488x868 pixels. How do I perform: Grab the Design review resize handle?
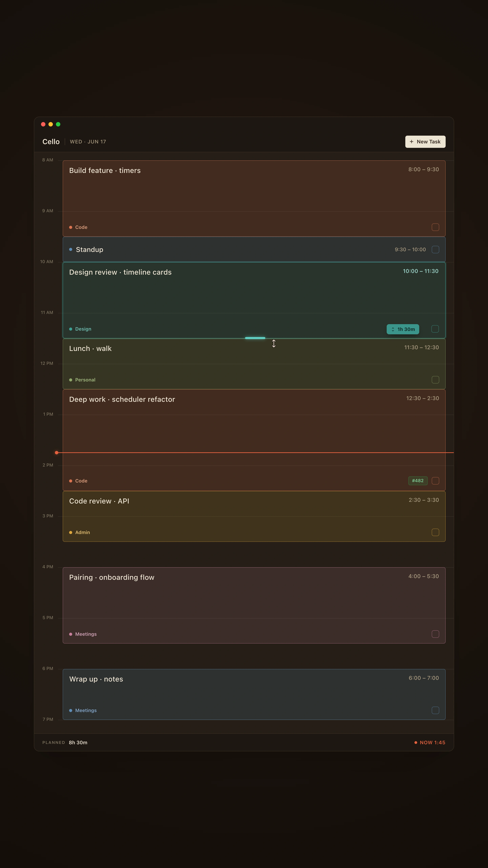(255, 338)
